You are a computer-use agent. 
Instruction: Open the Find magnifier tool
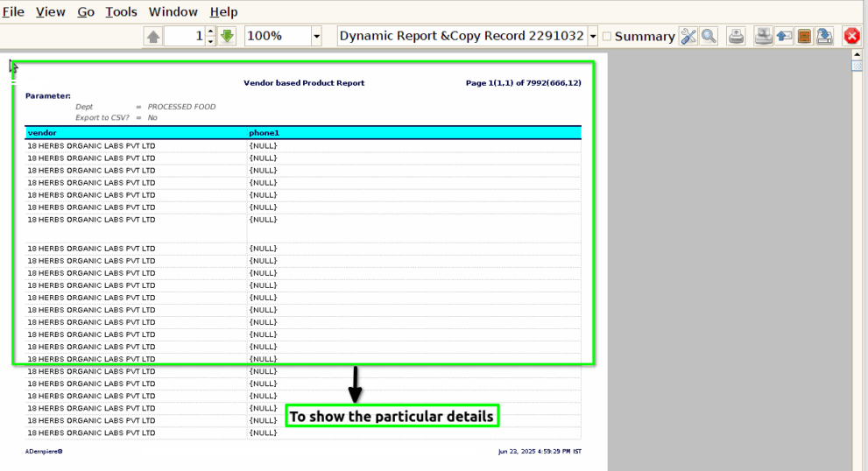pyautogui.click(x=709, y=37)
